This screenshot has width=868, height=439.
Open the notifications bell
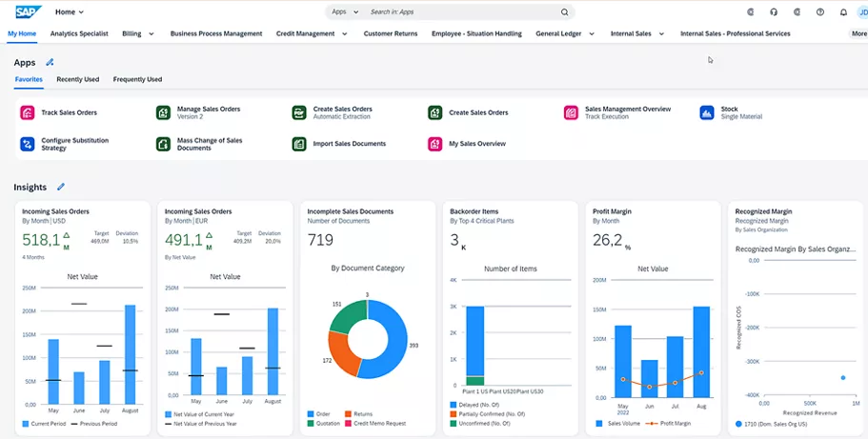pyautogui.click(x=843, y=12)
